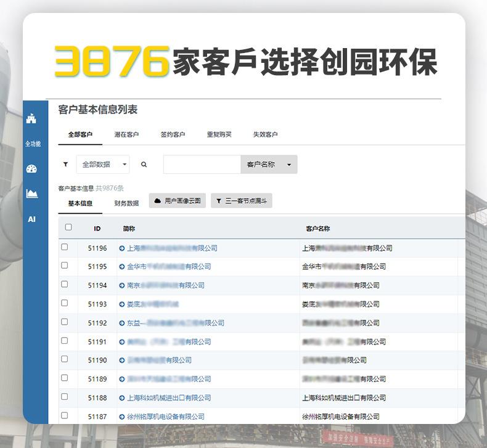This screenshot has width=487, height=448.
Task: Select the 基本信息 sub-tab
Action: point(80,203)
